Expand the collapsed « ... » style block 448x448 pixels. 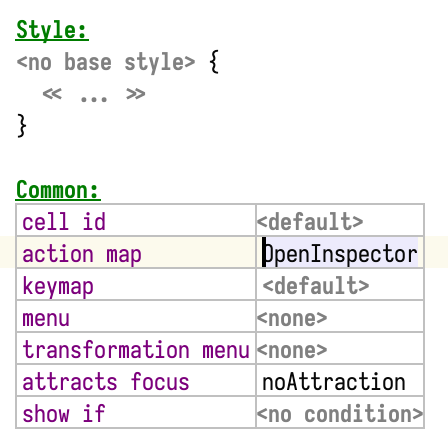pyautogui.click(x=94, y=94)
